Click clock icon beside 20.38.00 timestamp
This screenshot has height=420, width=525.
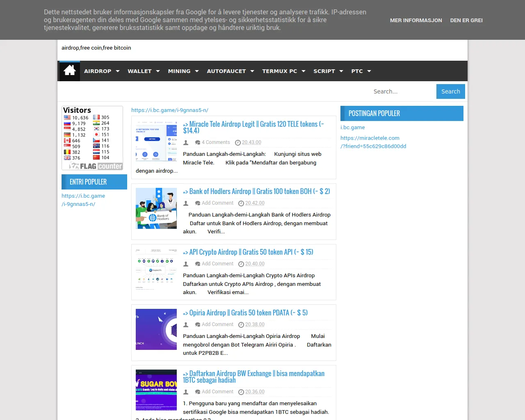pos(241,325)
